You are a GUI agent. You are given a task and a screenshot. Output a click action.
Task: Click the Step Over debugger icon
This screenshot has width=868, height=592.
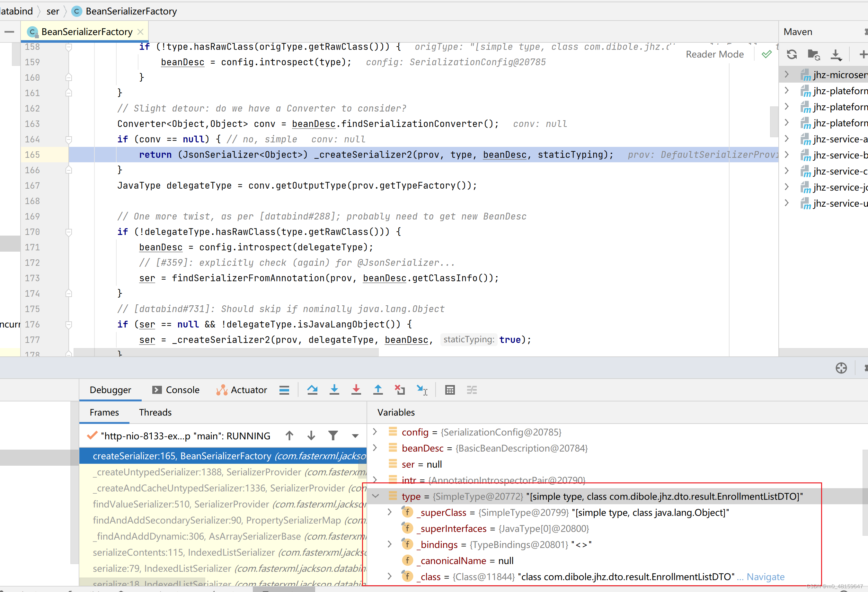[x=312, y=390]
